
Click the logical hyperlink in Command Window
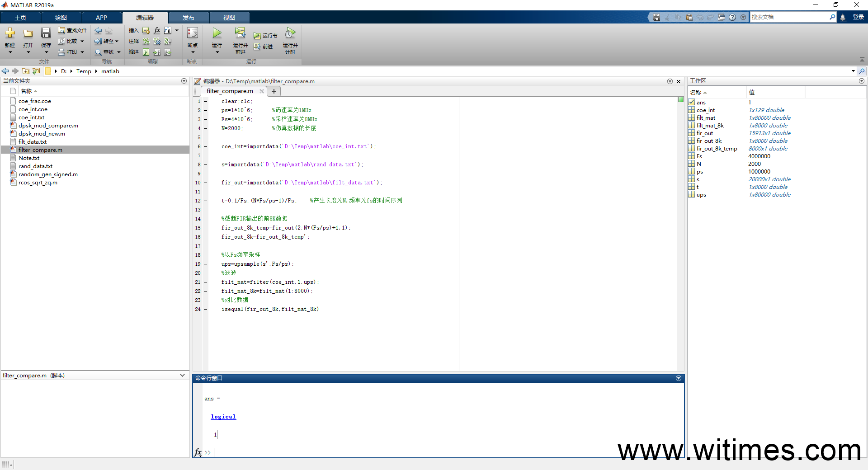223,417
